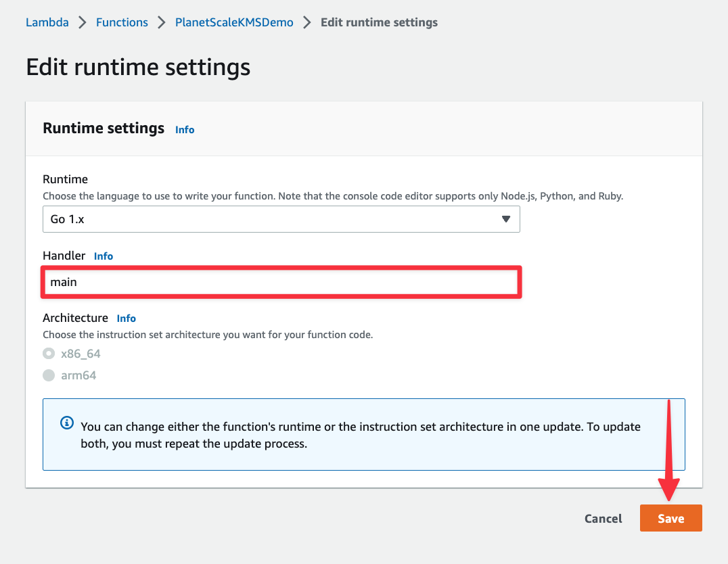
Task: Select the arm64 architecture radio button
Action: click(x=49, y=375)
